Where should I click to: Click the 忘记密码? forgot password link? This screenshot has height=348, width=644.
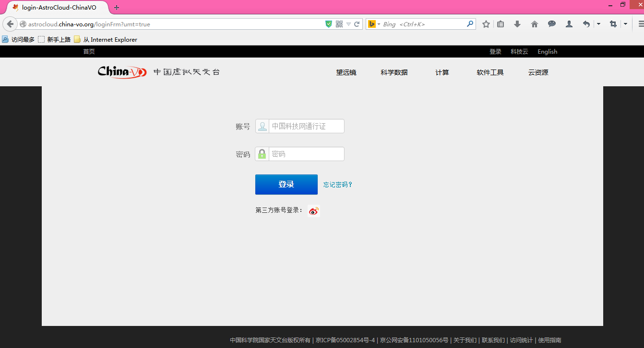point(338,185)
